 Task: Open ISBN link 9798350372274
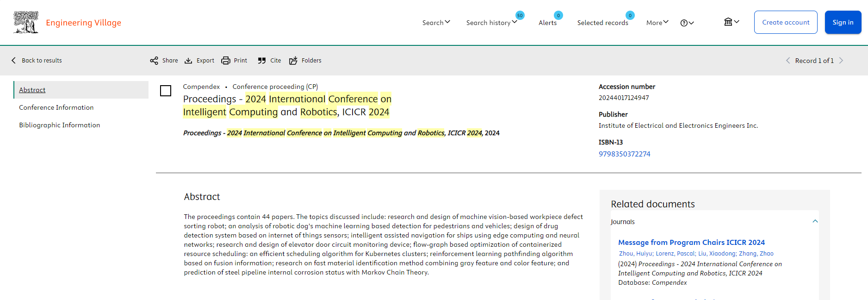(x=625, y=154)
